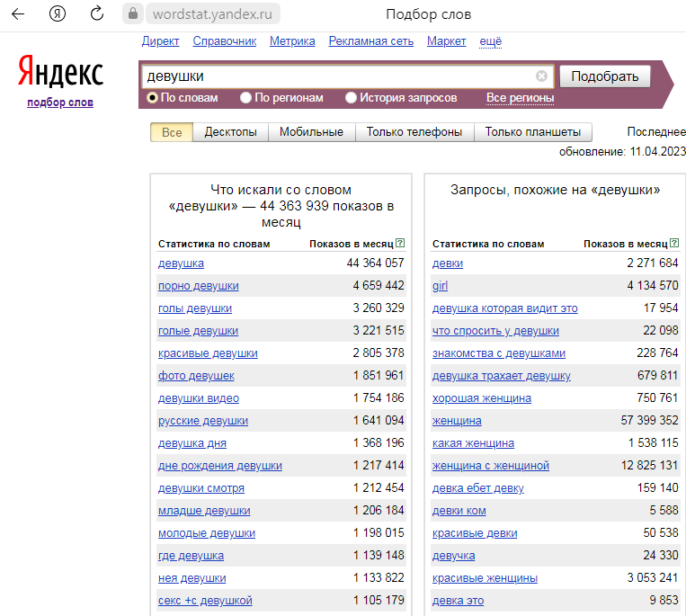686x616 pixels.
Task: Open the 'младше девушки' query link
Action: tap(204, 511)
